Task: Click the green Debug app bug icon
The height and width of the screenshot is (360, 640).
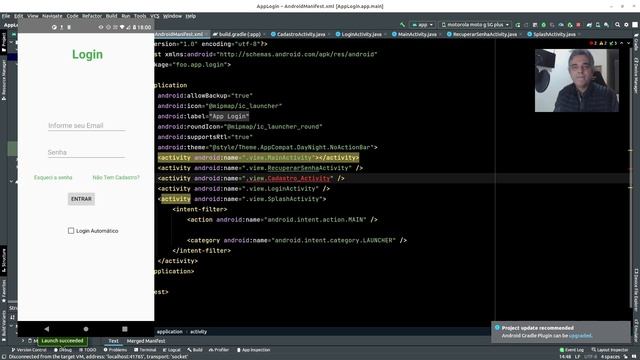Action: [544, 25]
